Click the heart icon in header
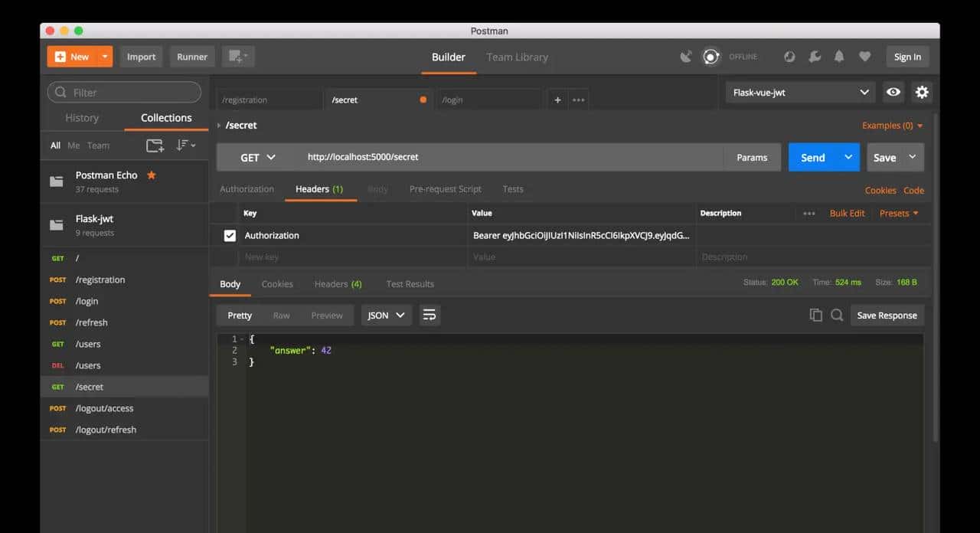 click(864, 57)
